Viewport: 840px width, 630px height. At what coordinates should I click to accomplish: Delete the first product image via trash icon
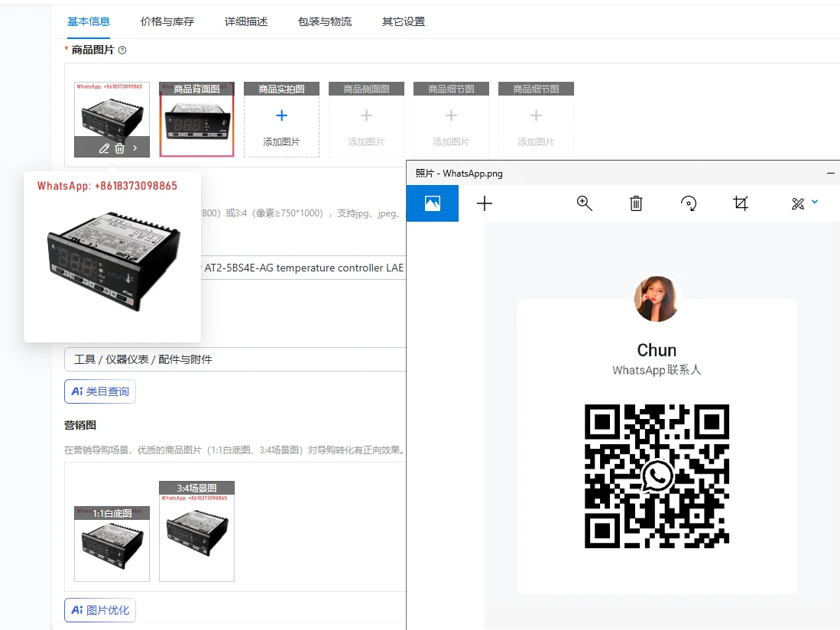click(119, 148)
